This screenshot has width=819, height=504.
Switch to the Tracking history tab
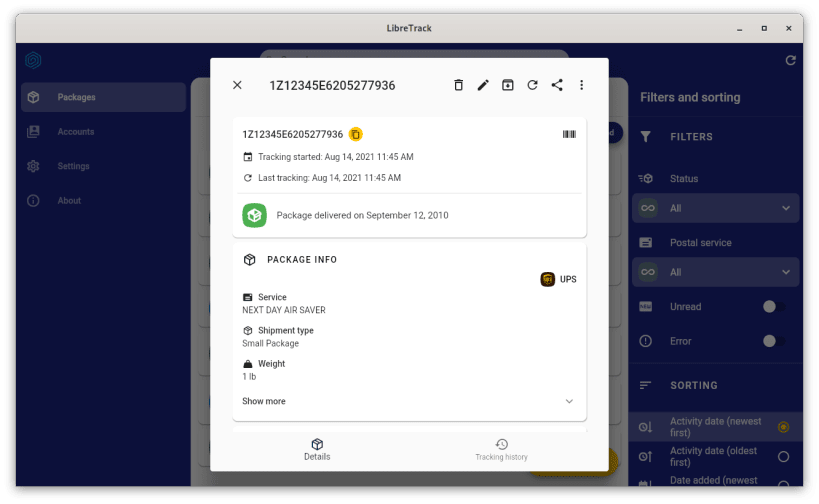coord(501,450)
